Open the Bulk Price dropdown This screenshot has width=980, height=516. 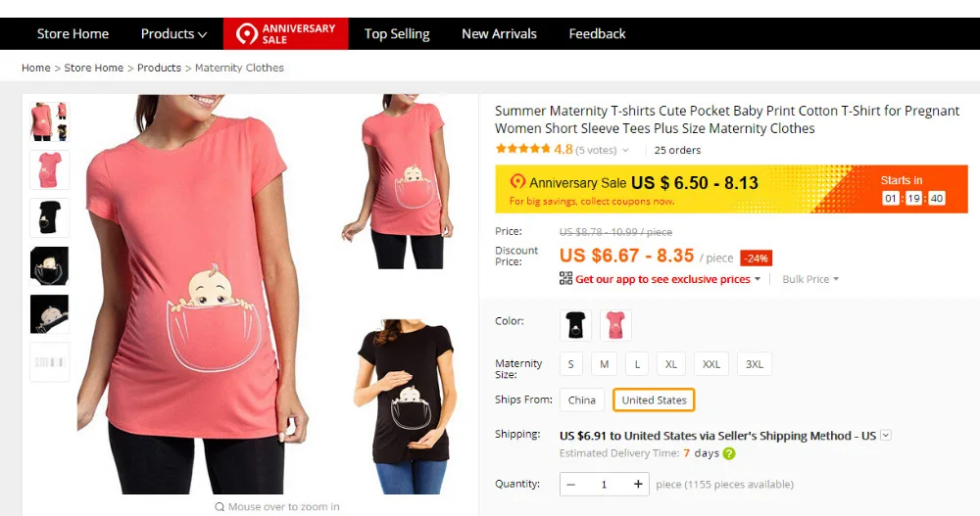coord(810,279)
